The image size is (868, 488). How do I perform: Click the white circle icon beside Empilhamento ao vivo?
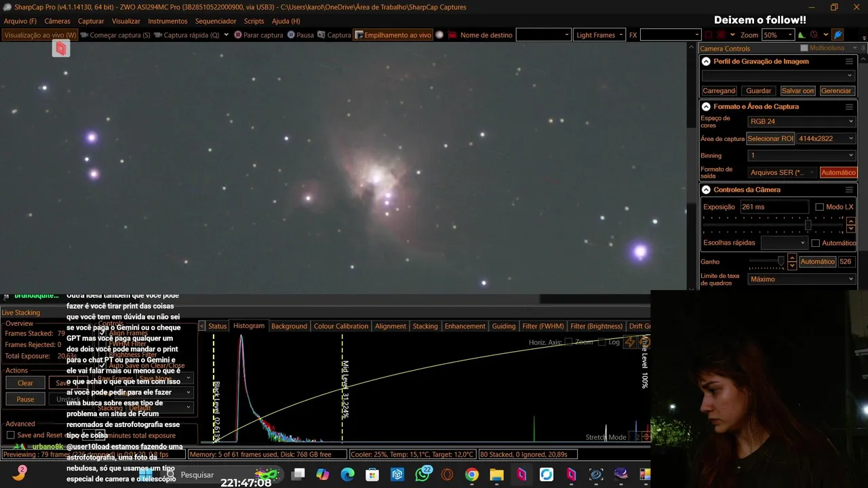[x=439, y=35]
